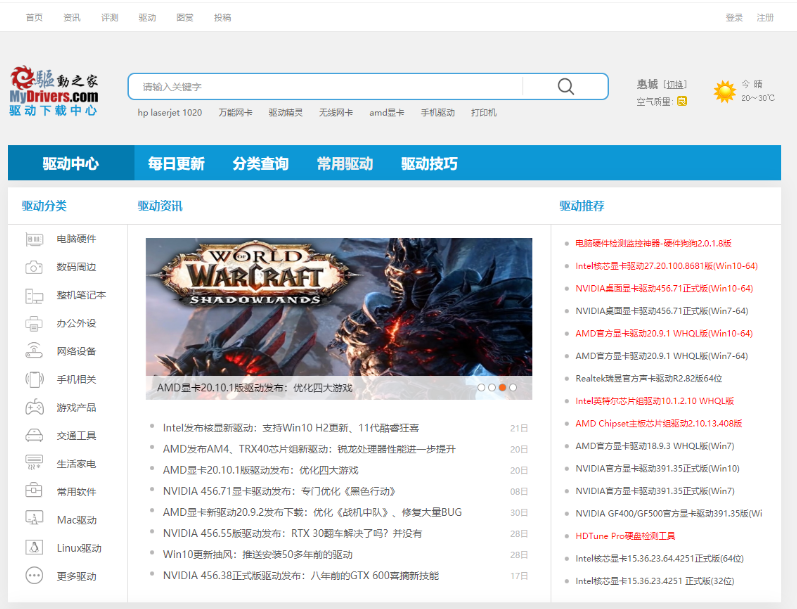
Task: Click the 登录 link in top bar
Action: (734, 18)
